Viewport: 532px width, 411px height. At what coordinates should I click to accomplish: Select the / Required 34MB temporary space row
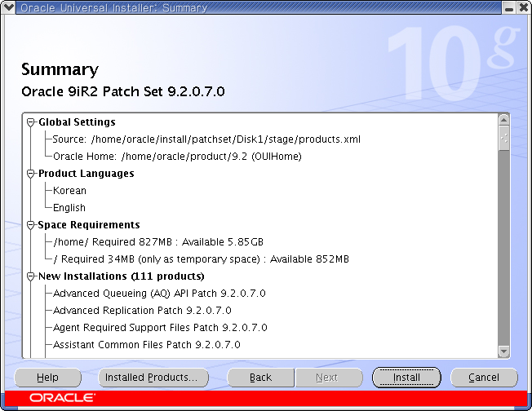[x=201, y=259]
